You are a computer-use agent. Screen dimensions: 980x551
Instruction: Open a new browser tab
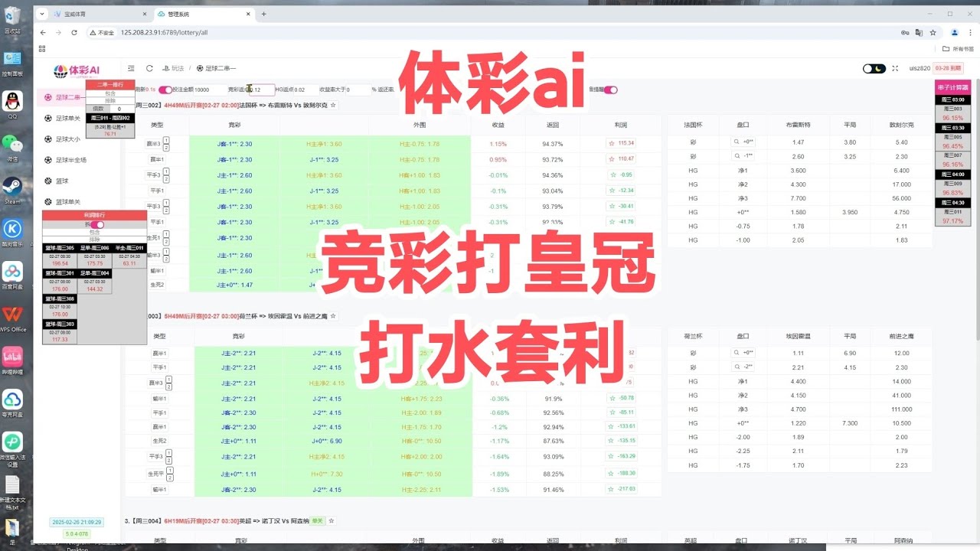point(264,14)
